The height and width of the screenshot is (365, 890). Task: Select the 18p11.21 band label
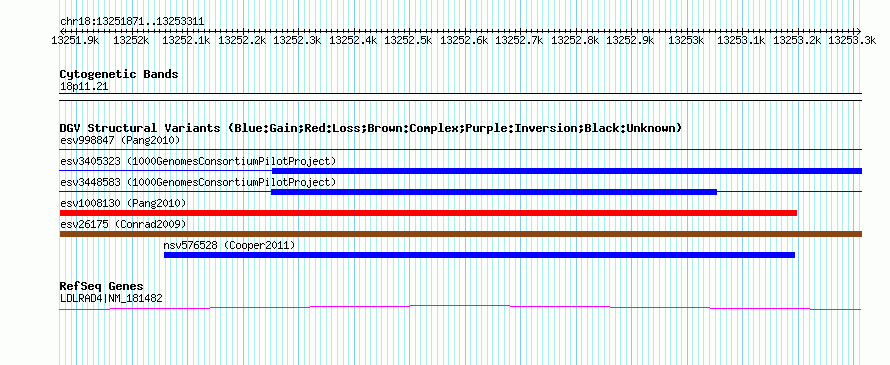point(84,87)
